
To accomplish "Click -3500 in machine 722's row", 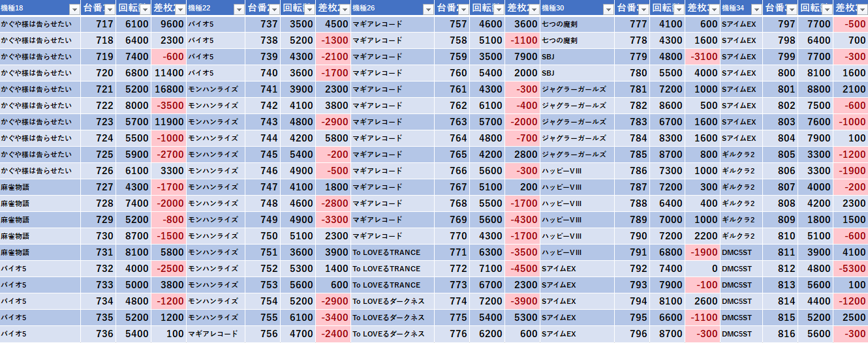I will tap(169, 106).
